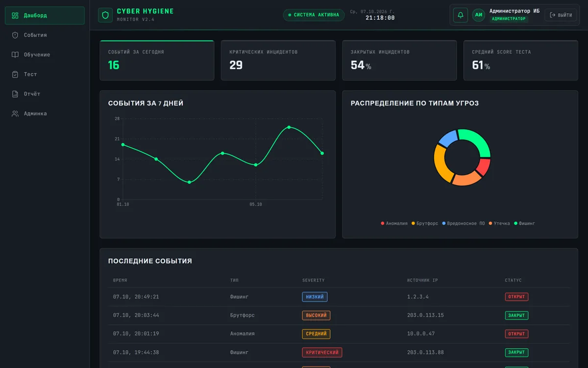Click the report file icon next to Отчёт
Image resolution: width=588 pixels, height=368 pixels.
tap(15, 94)
